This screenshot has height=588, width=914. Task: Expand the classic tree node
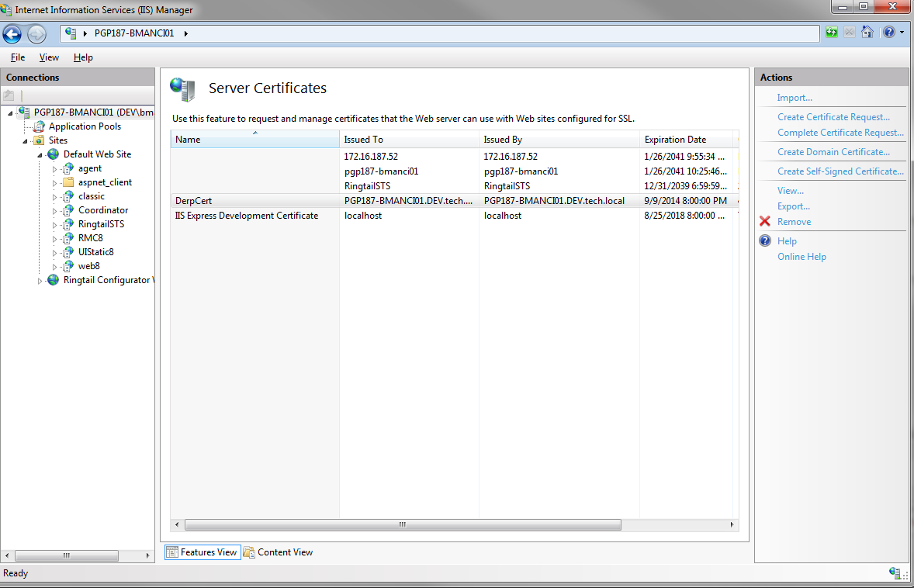pos(55,197)
